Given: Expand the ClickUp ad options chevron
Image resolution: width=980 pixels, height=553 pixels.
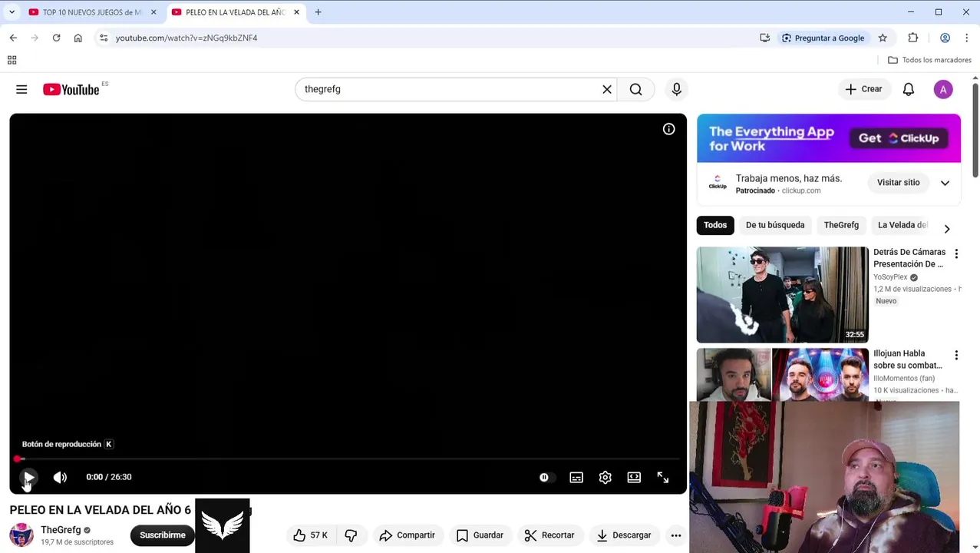Looking at the screenshot, I should pyautogui.click(x=945, y=183).
